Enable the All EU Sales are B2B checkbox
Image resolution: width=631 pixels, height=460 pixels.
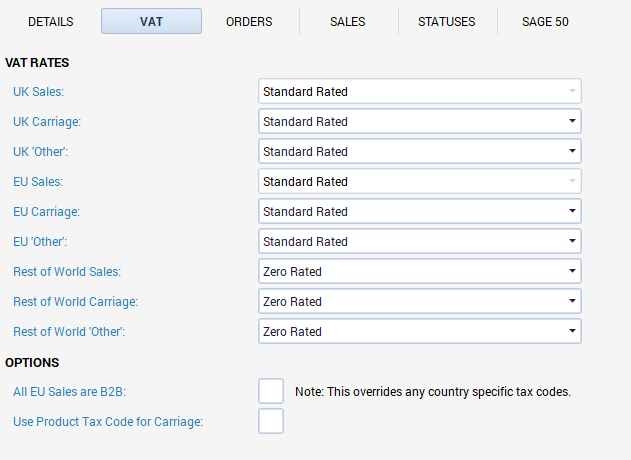(271, 391)
